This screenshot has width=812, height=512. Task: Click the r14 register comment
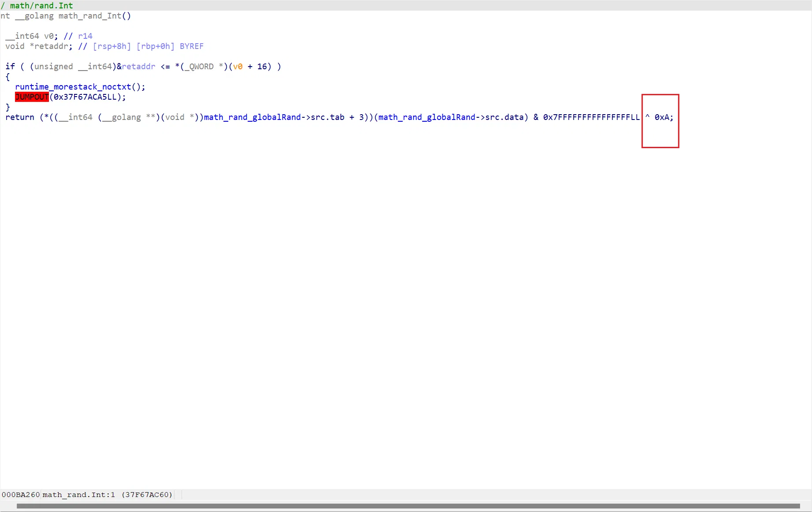pyautogui.click(x=85, y=36)
